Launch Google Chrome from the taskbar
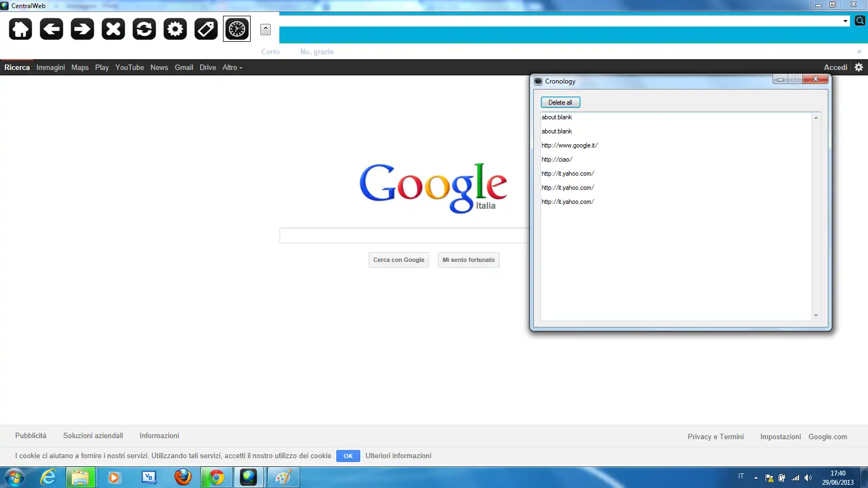The height and width of the screenshot is (488, 868). point(216,477)
